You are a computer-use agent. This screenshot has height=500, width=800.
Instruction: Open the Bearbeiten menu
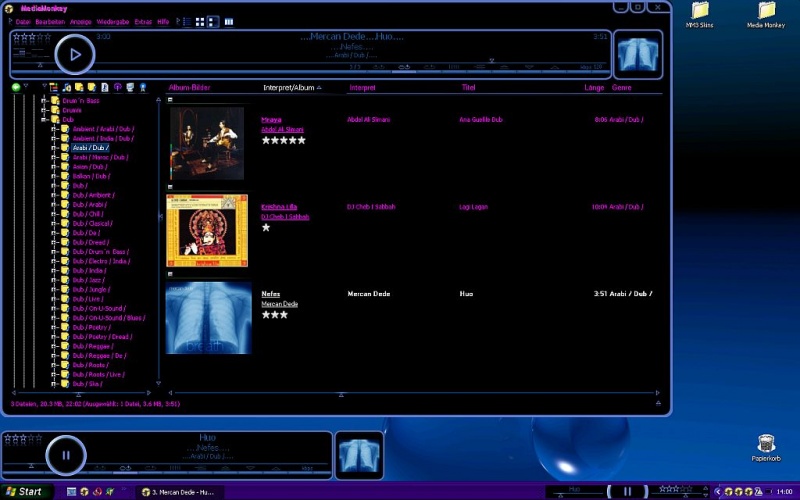[x=50, y=22]
